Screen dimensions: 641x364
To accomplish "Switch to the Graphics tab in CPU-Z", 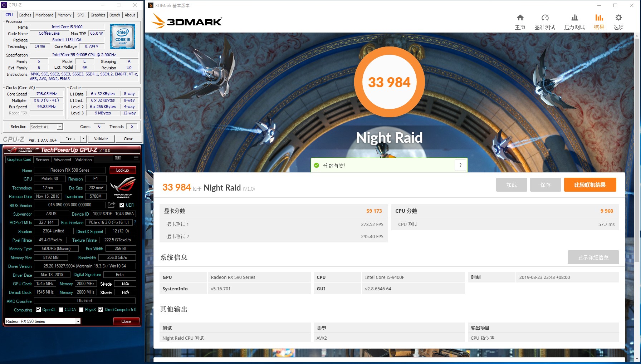I will 98,15.
